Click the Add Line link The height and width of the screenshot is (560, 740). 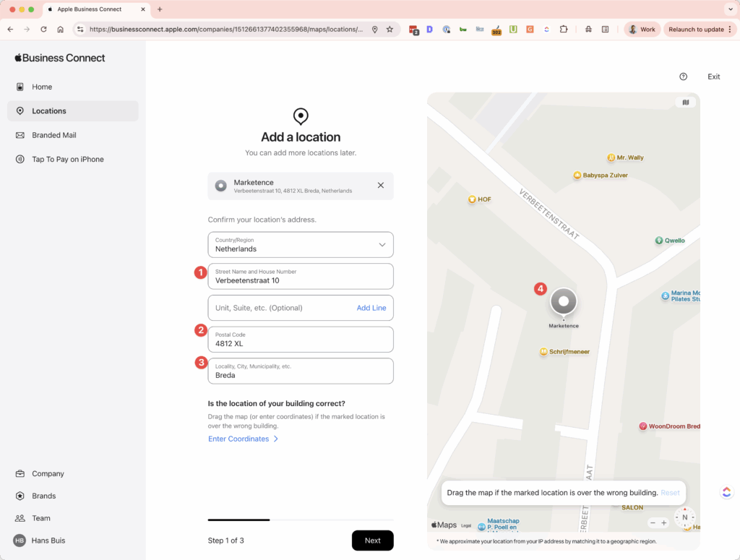(371, 308)
